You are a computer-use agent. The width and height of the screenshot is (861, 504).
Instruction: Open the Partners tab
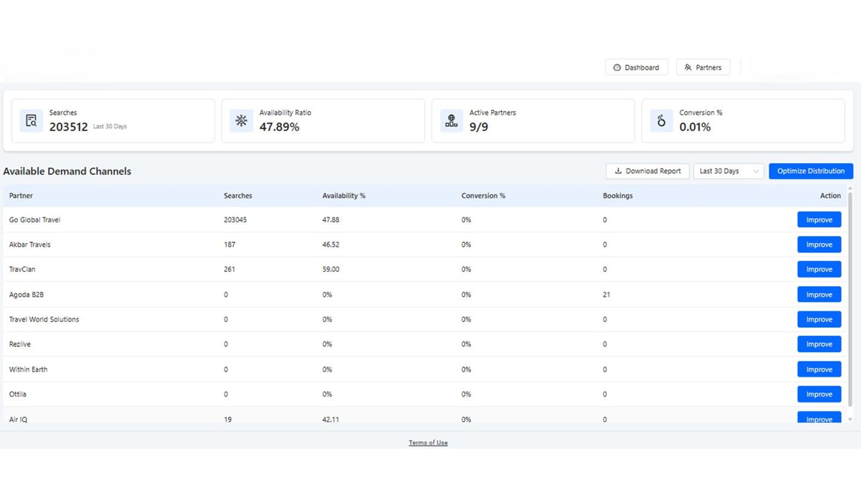point(703,67)
